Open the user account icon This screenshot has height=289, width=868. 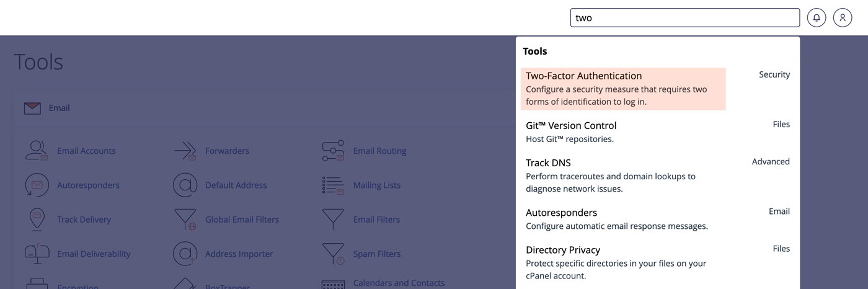tap(843, 18)
